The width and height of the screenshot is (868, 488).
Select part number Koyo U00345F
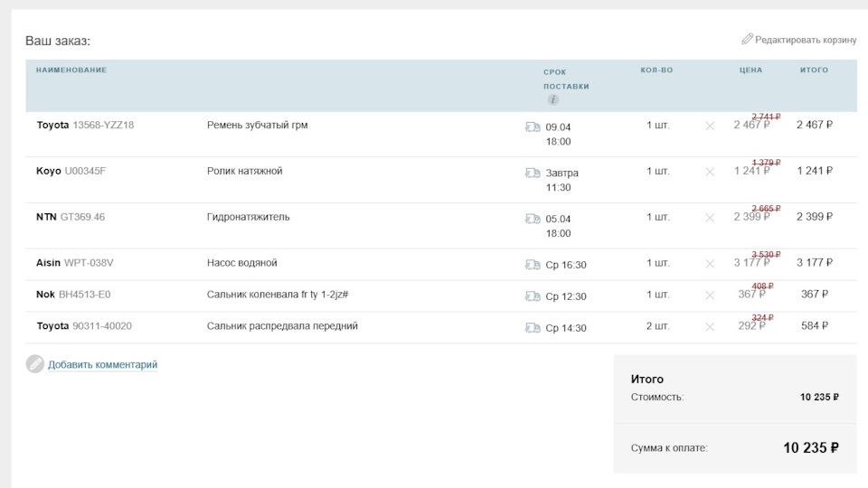coord(71,171)
